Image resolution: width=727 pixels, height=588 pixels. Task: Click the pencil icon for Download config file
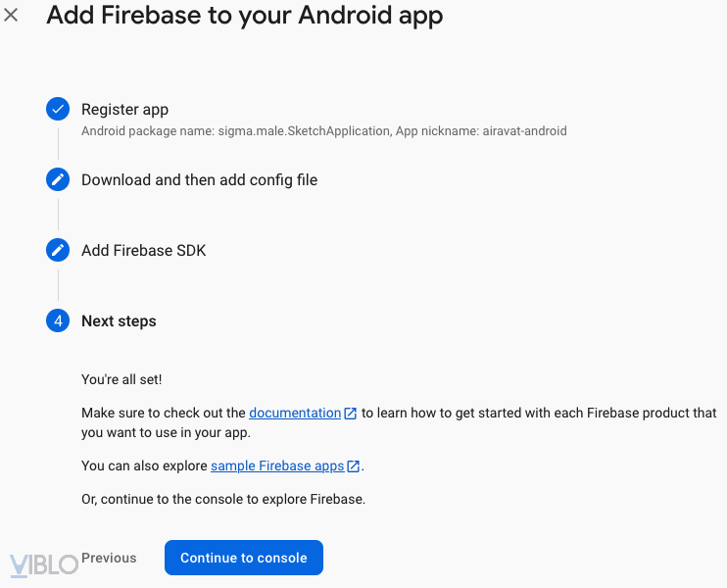coord(58,179)
